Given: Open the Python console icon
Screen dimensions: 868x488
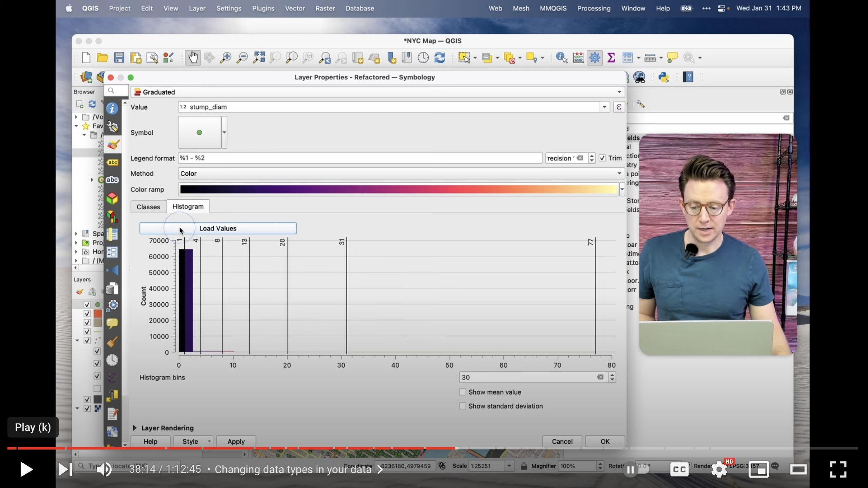Looking at the screenshot, I should tap(664, 77).
